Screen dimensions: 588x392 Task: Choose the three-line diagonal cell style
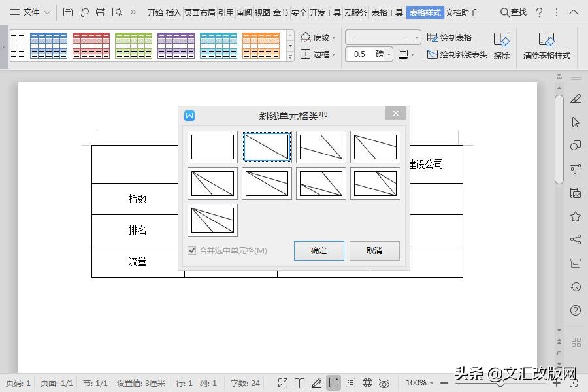click(212, 221)
